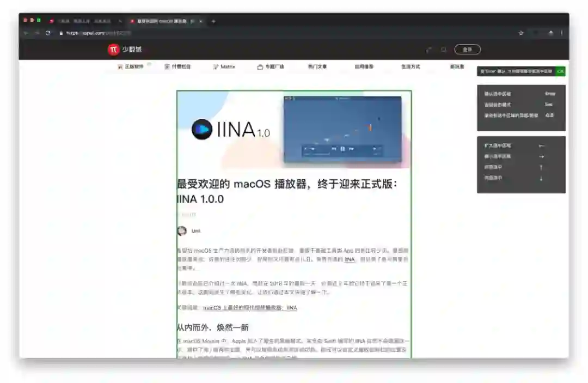Open the 正版软件 navigation item
The image size is (588, 383).
coord(131,67)
